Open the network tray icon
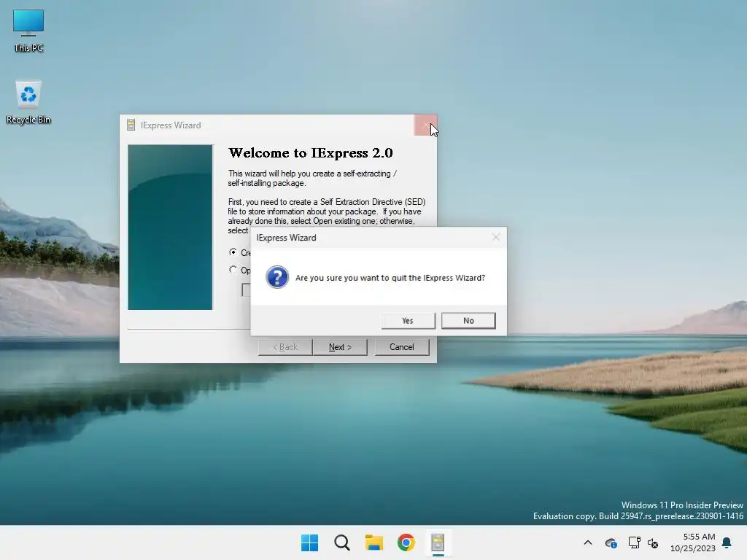The image size is (747, 560). pyautogui.click(x=634, y=542)
